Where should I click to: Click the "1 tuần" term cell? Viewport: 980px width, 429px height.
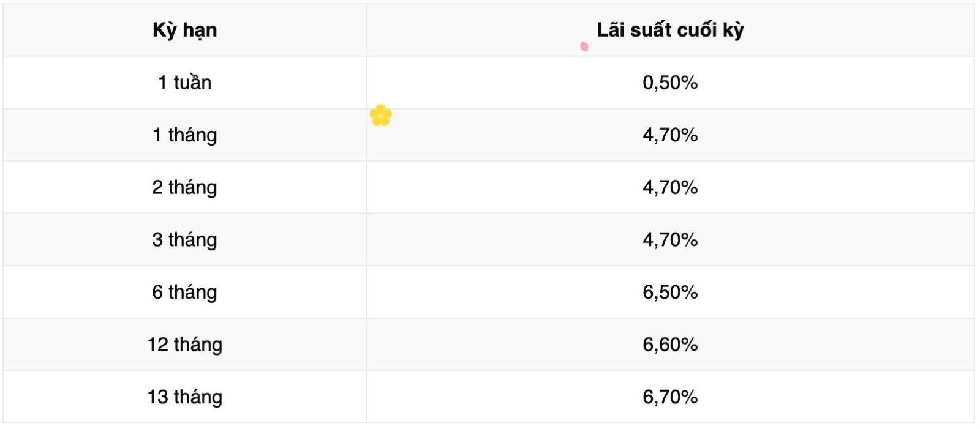[x=184, y=83]
